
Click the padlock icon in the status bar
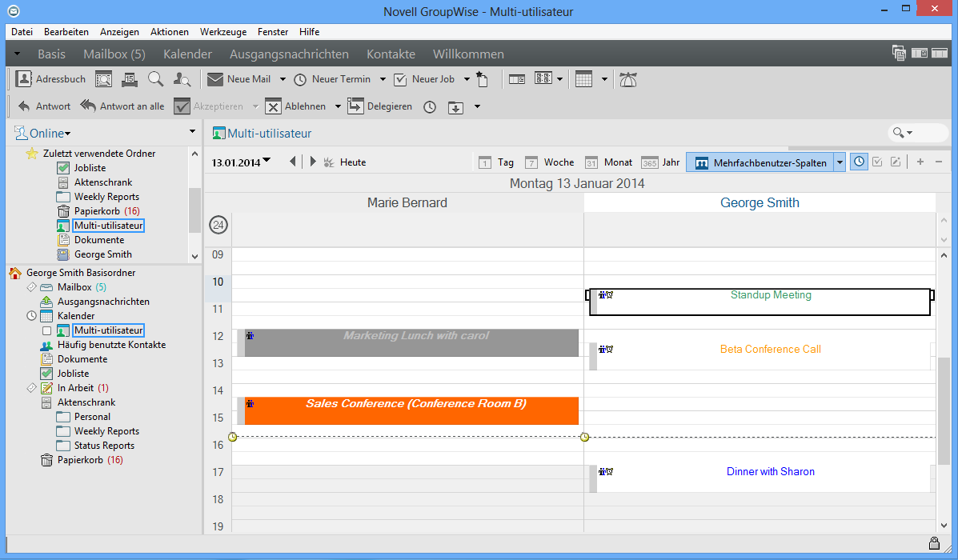pyautogui.click(x=934, y=543)
